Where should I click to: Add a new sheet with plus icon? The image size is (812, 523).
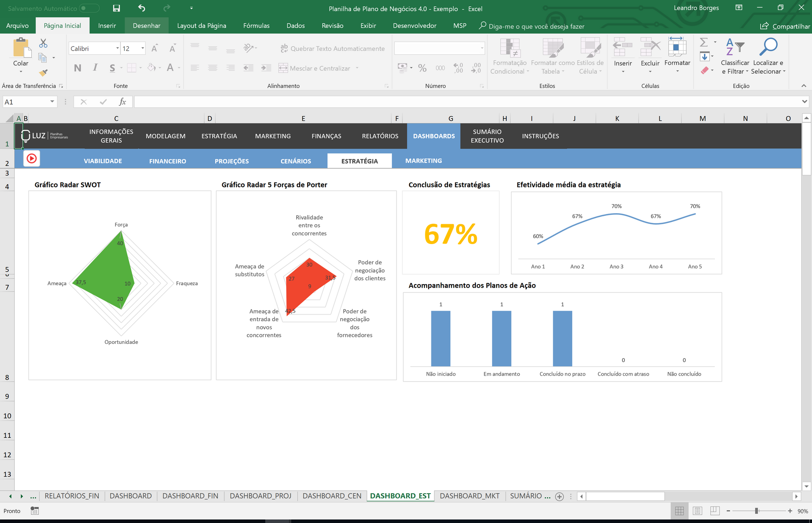pos(559,496)
